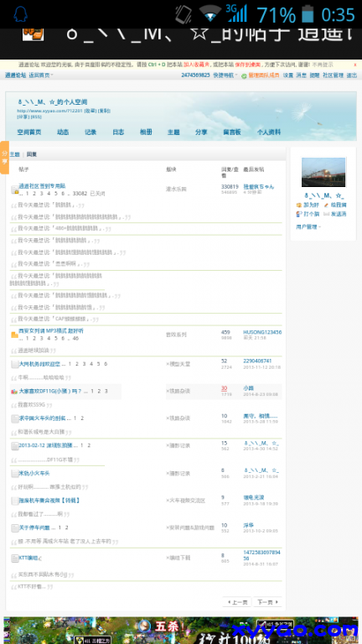The image size is (362, 644).
Task: Open the 相册 tab
Action: point(146,132)
